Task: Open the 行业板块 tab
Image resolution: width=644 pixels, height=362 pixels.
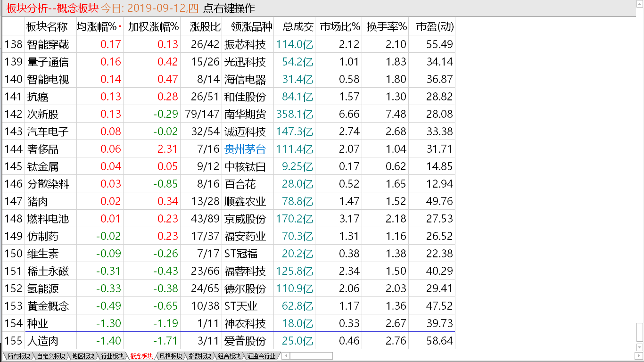Action: [112, 356]
